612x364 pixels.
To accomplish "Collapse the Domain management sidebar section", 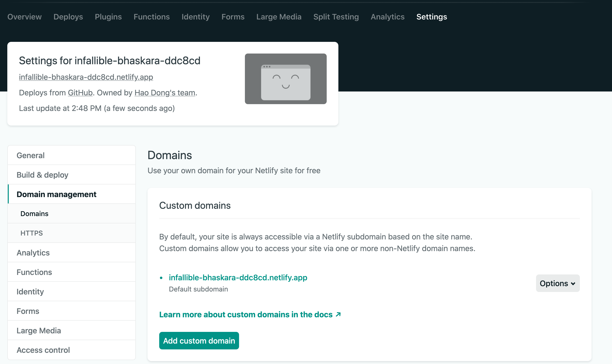I will click(x=56, y=194).
